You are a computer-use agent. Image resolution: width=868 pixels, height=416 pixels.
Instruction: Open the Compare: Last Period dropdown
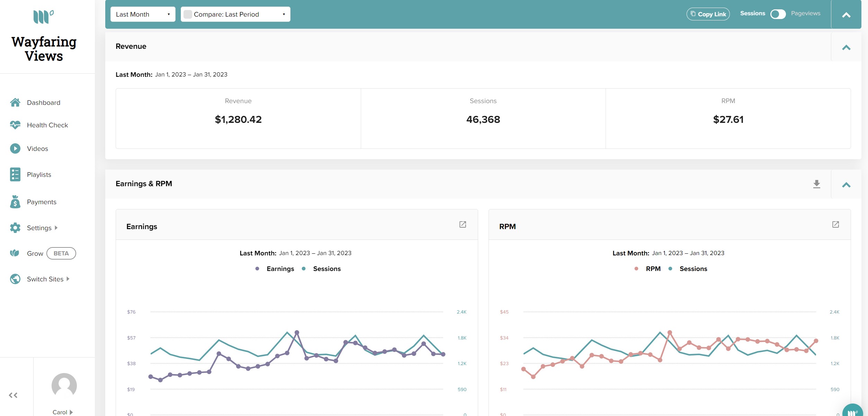(x=235, y=14)
